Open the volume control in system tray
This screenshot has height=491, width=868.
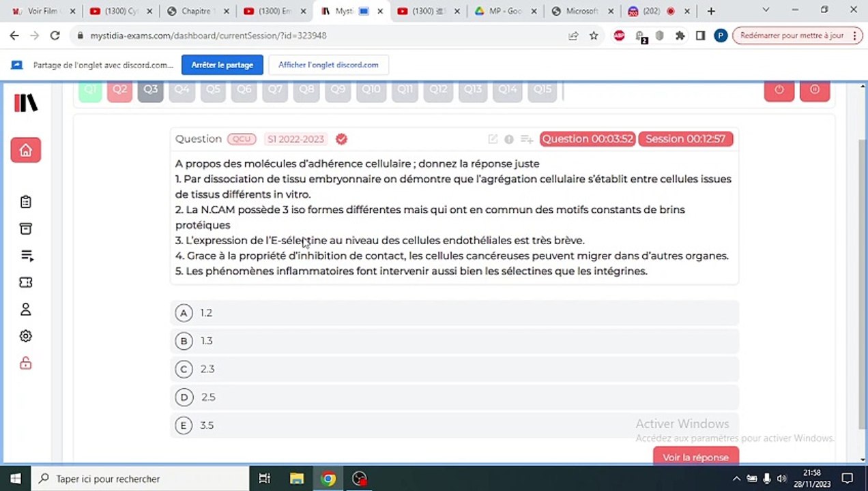(x=781, y=479)
